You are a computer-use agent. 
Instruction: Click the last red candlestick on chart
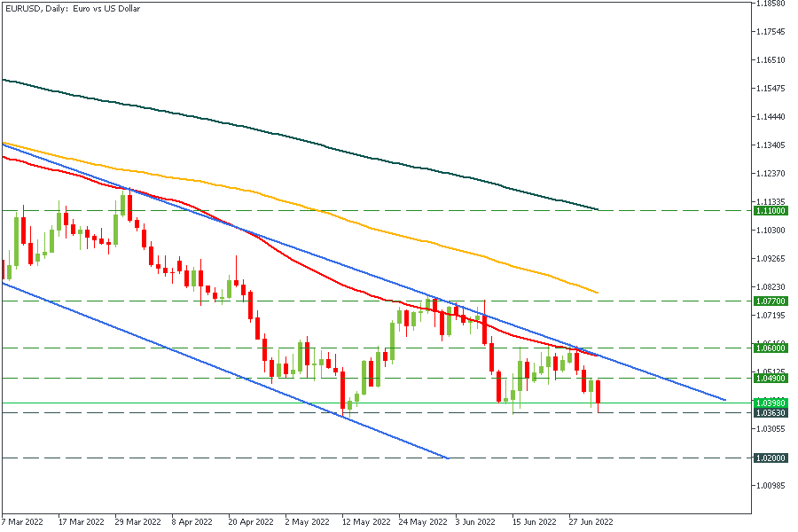599,395
